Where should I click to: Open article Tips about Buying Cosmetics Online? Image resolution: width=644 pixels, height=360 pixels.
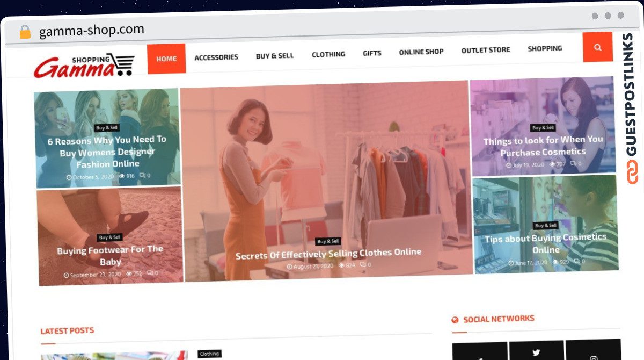[546, 243]
